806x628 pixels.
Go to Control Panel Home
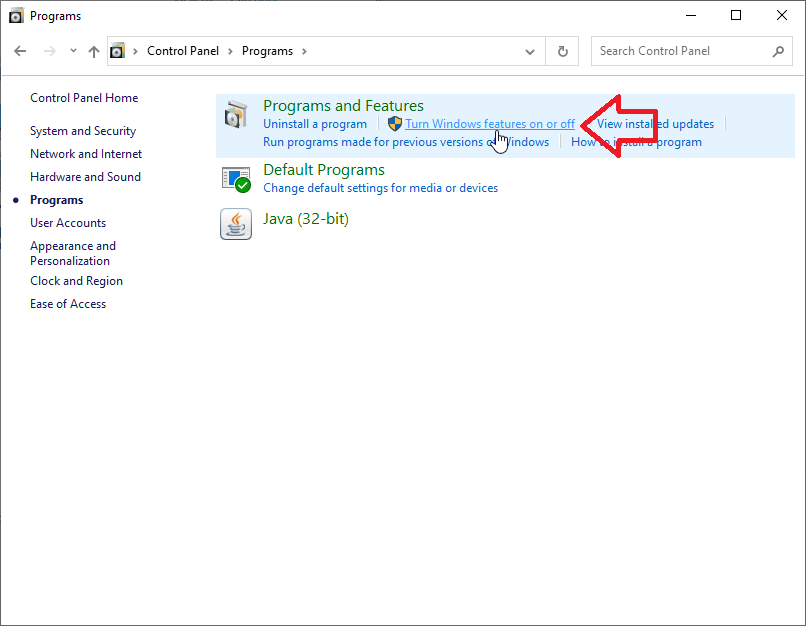84,98
